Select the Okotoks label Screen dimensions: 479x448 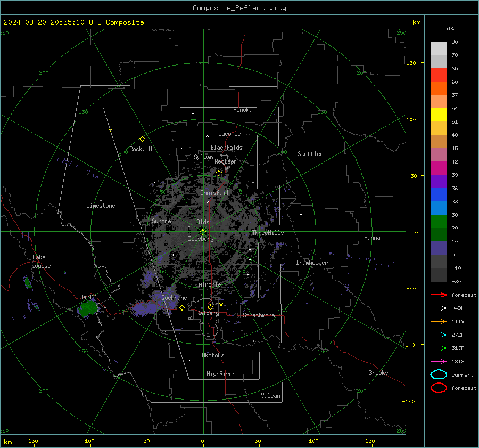pyautogui.click(x=213, y=355)
